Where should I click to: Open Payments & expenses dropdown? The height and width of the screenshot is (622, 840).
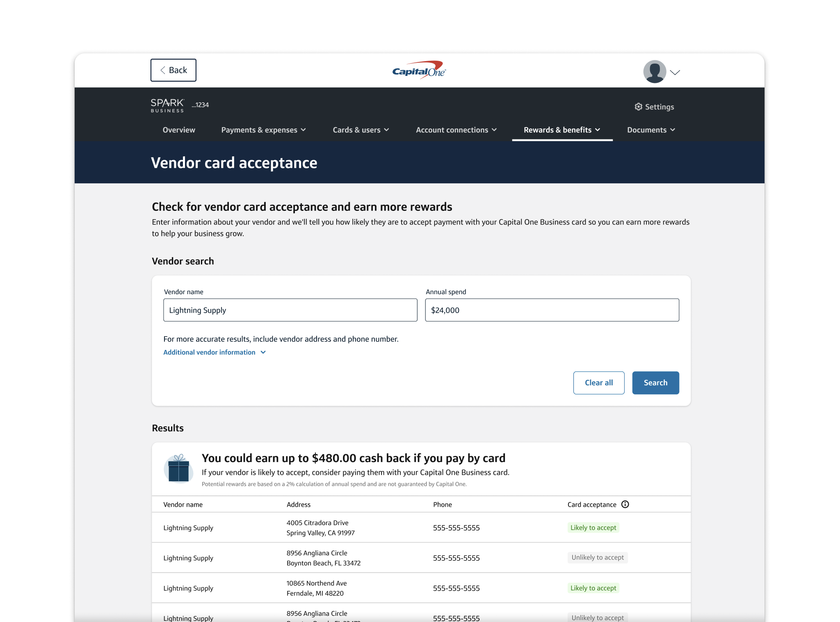point(263,130)
